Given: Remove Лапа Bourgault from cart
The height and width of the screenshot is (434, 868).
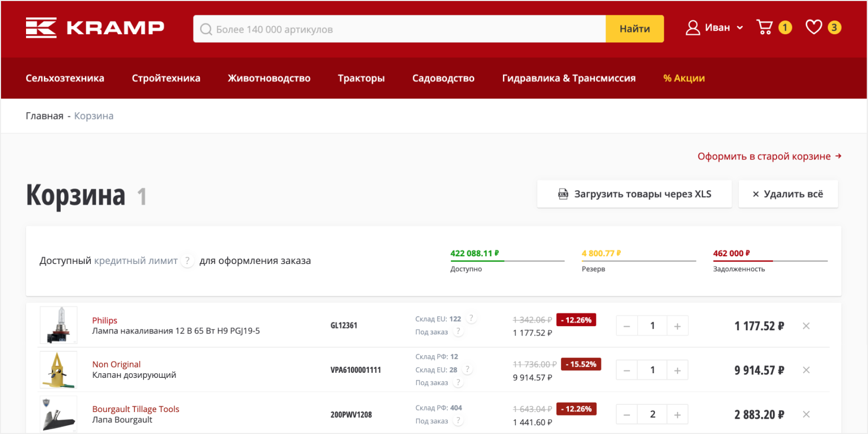Looking at the screenshot, I should [x=806, y=415].
